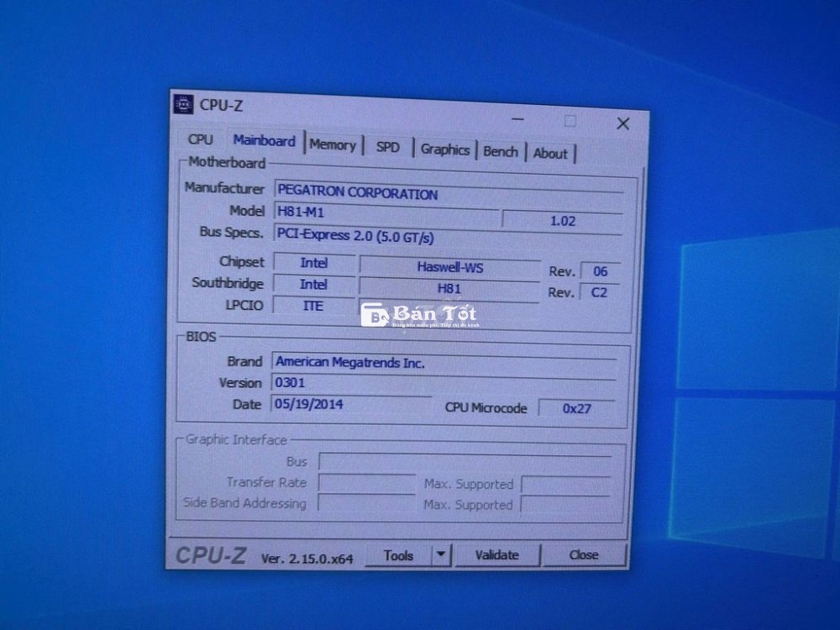
Task: Click the Ver. 2.15.0.x64 version text
Action: [307, 559]
